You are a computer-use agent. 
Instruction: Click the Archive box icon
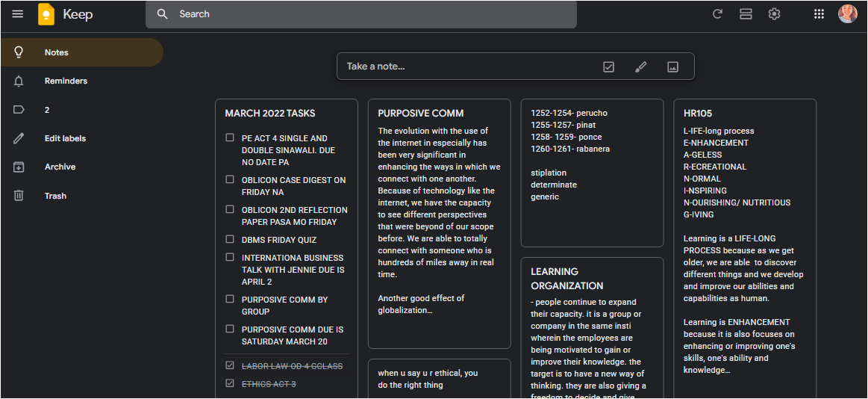point(18,167)
